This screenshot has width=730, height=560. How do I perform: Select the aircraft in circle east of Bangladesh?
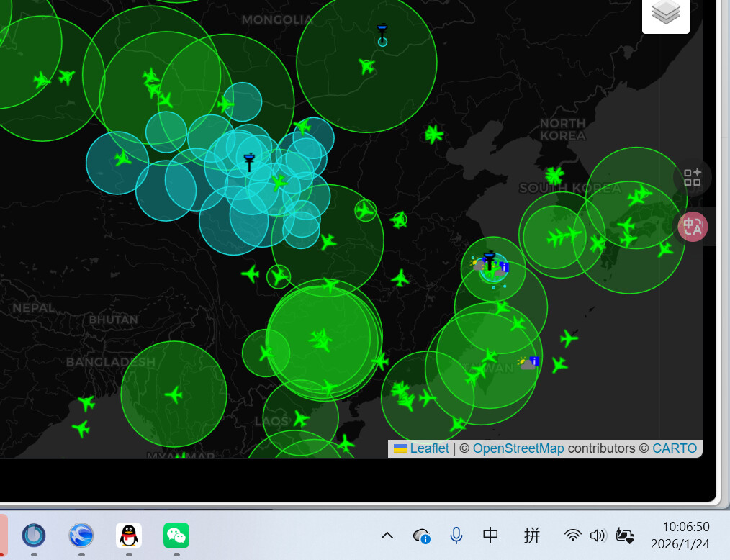point(174,394)
